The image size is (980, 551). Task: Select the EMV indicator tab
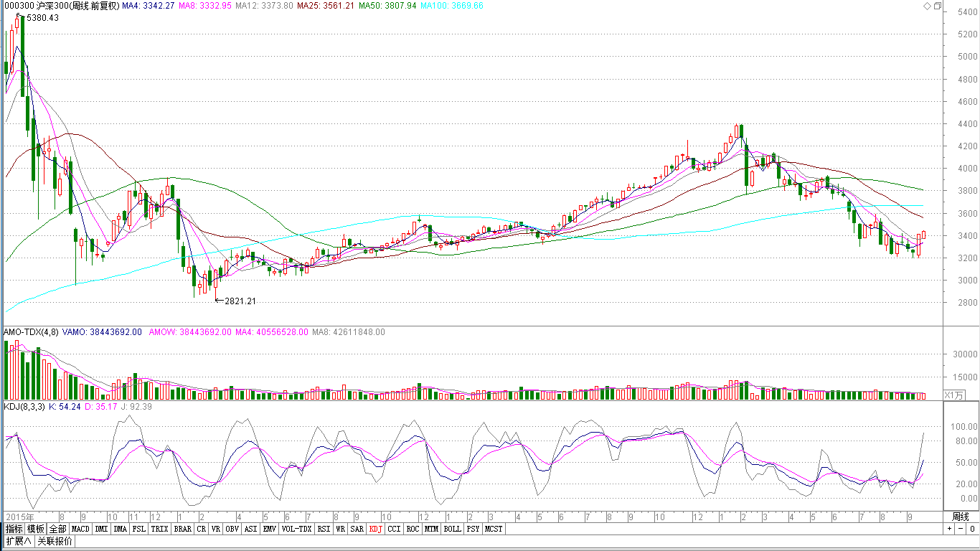coord(270,529)
